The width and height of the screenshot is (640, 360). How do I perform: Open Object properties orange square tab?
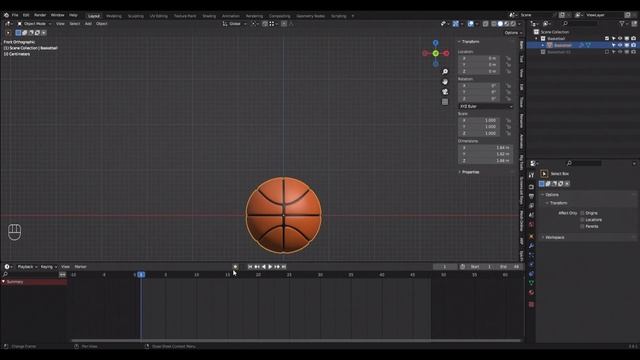coord(531,236)
